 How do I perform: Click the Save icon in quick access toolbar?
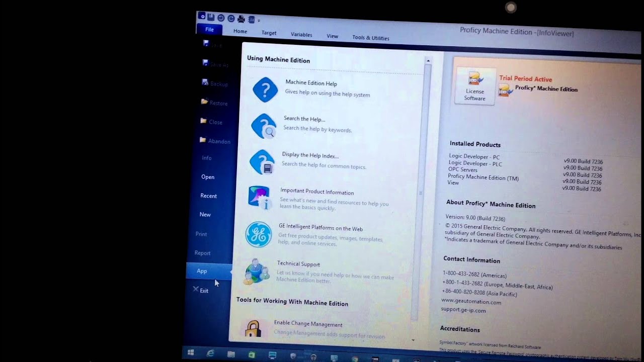(211, 17)
